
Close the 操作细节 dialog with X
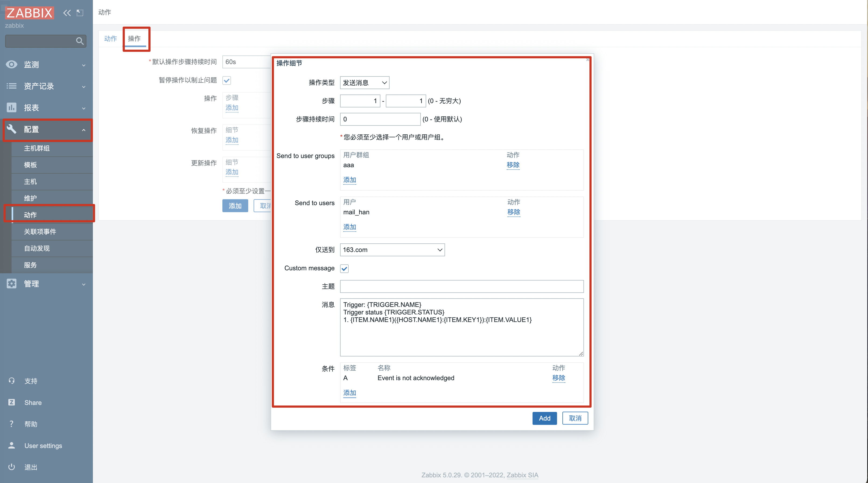pos(587,60)
